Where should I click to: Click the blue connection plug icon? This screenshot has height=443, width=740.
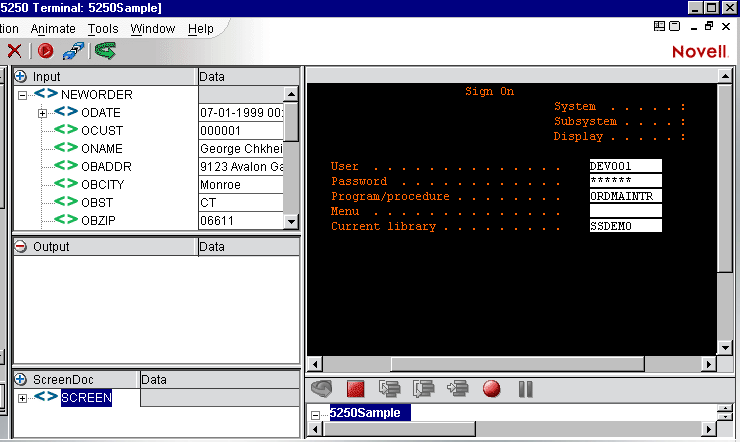[x=73, y=50]
